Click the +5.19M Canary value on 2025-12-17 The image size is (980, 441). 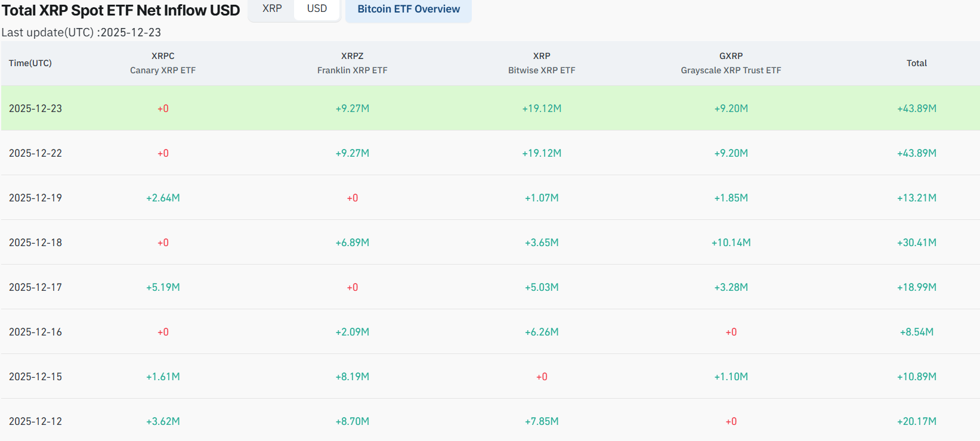click(x=163, y=287)
